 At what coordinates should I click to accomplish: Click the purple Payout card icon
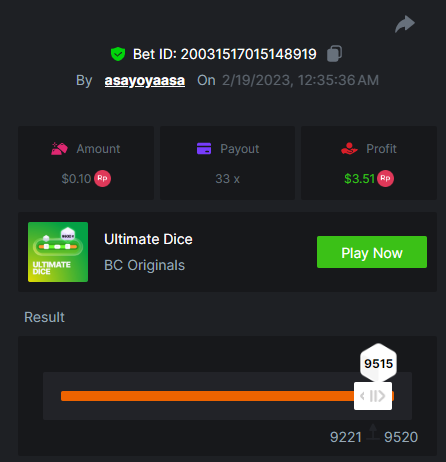coord(204,149)
